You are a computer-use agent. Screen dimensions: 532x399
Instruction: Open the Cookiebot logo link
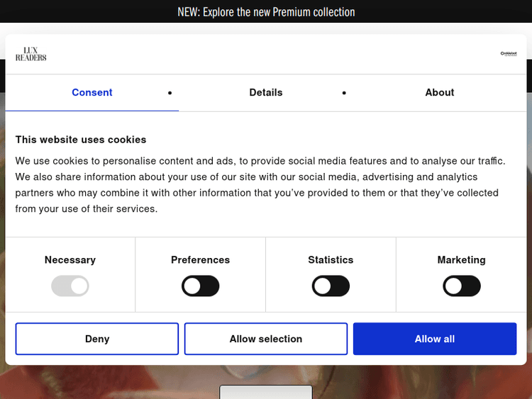pos(508,53)
